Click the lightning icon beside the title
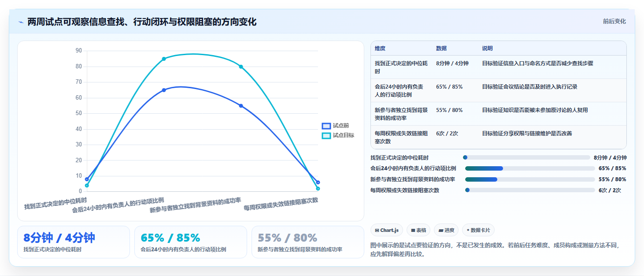644x276 pixels. click(x=21, y=22)
